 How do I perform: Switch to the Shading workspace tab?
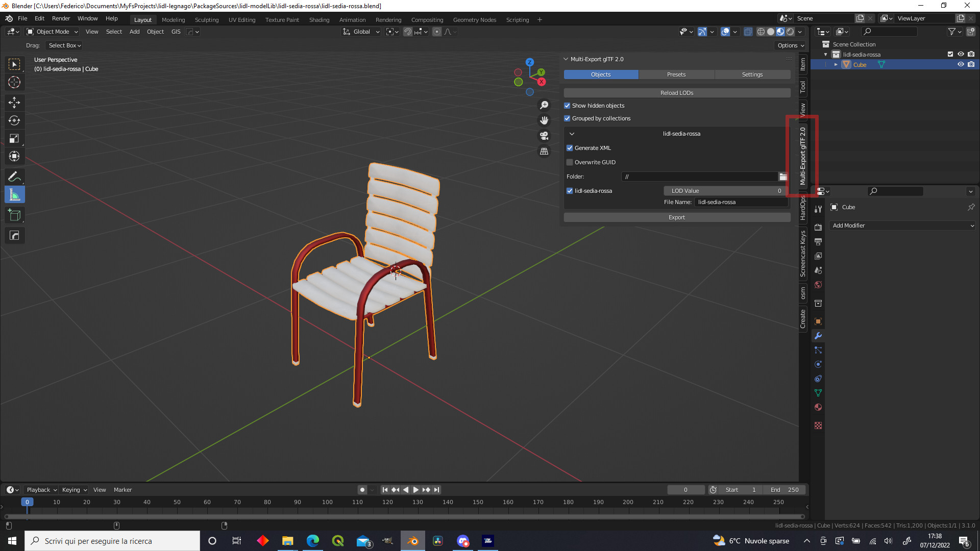coord(319,19)
